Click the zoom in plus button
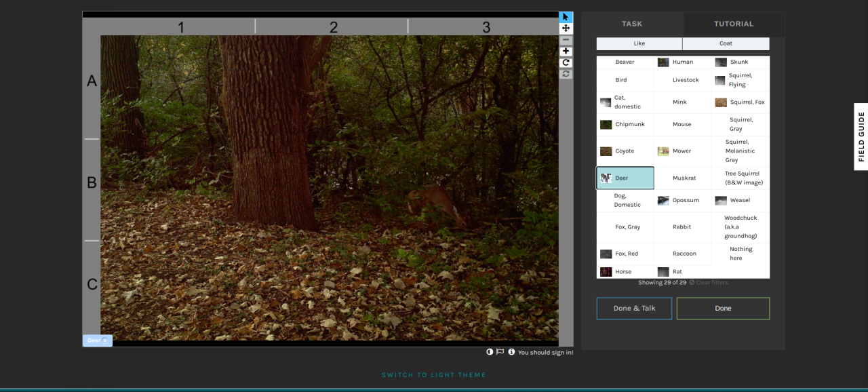868x392 pixels. pos(566,52)
